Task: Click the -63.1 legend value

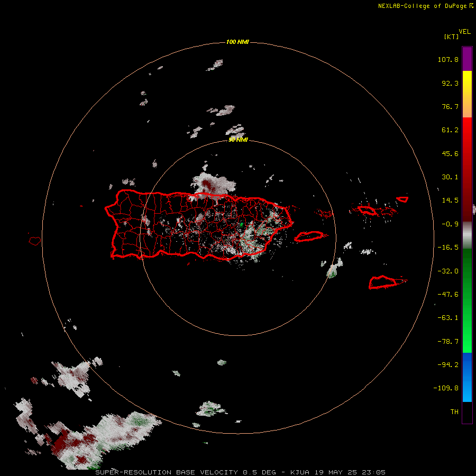Action: (448, 318)
